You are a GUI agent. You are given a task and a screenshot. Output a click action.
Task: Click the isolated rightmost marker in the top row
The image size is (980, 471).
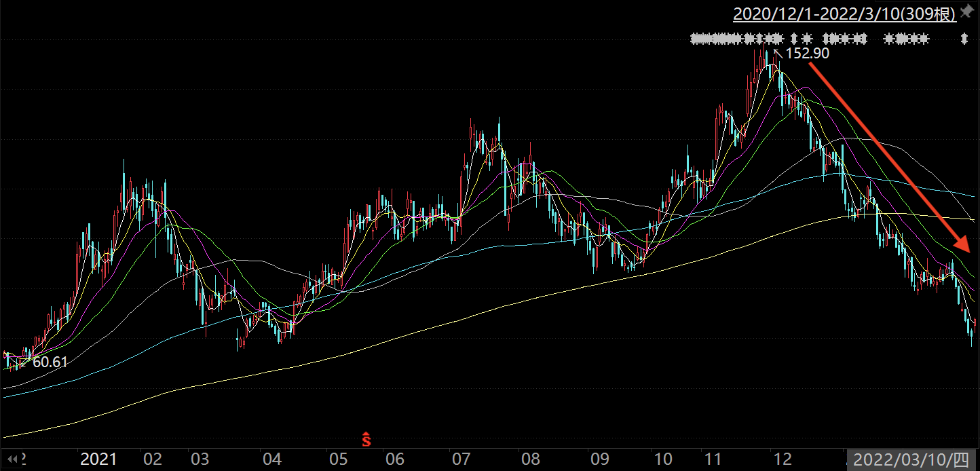(964, 39)
